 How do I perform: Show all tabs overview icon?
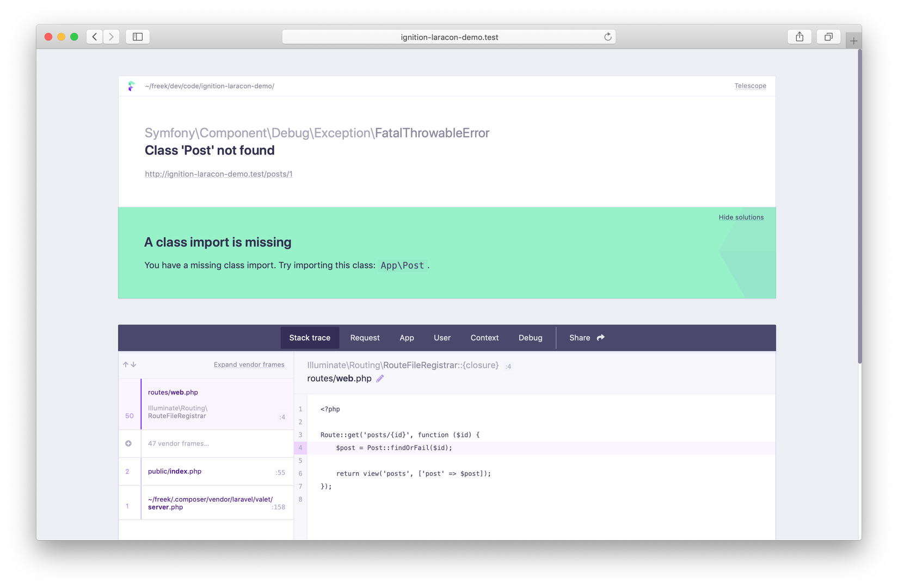point(828,36)
